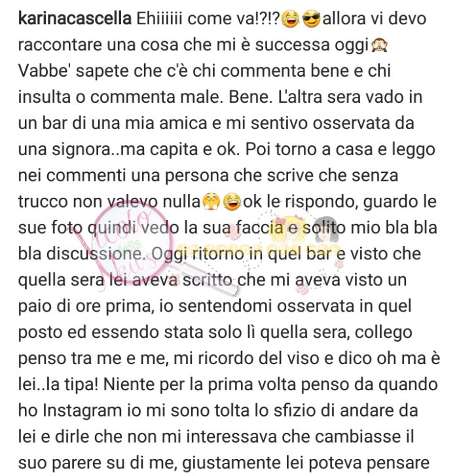The image size is (459, 476).
Task: Click the see-no-evil monkey emoji
Action: click(379, 45)
